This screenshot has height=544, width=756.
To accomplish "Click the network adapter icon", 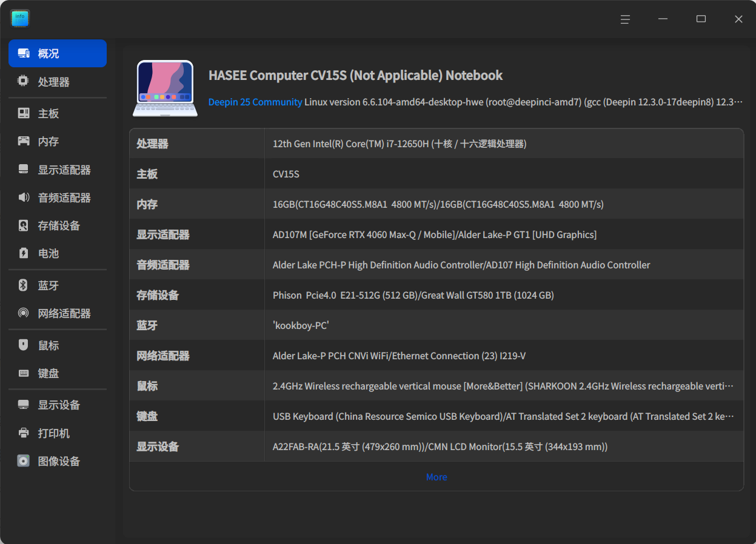I will [x=24, y=313].
